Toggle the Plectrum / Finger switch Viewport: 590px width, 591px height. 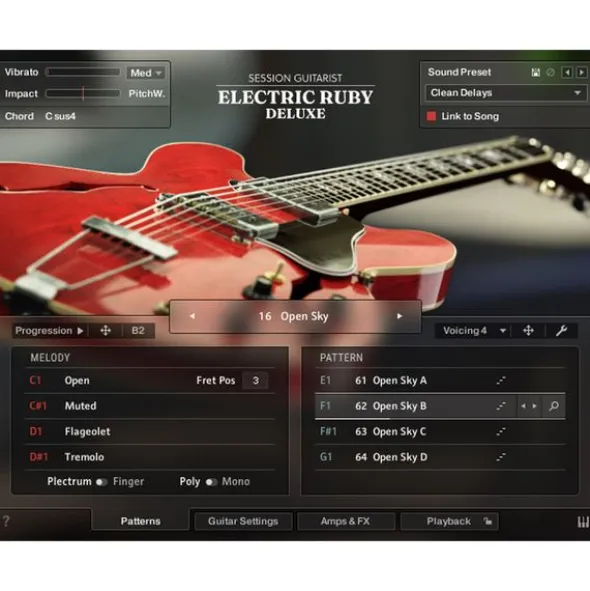[x=101, y=482]
